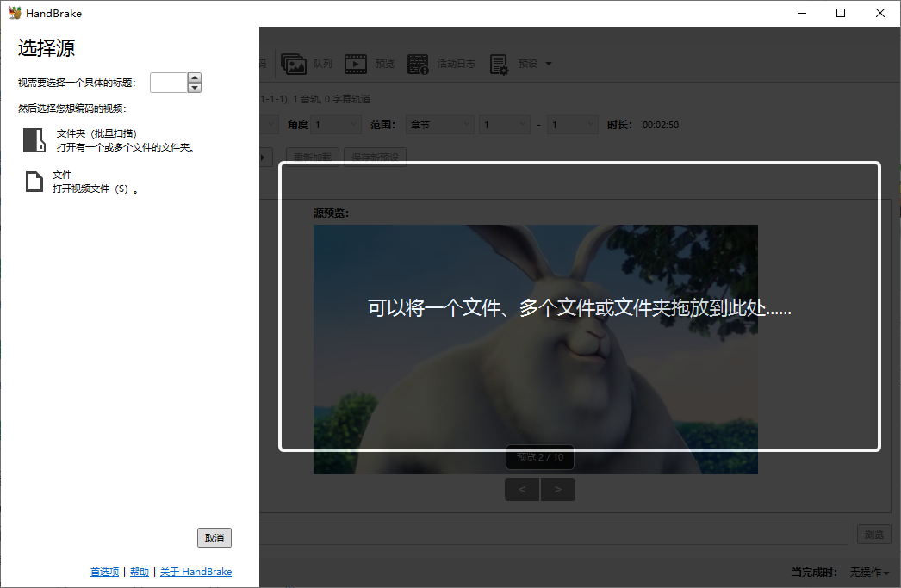Expand the 角度 angle dropdown
The image size is (901, 588).
click(336, 125)
